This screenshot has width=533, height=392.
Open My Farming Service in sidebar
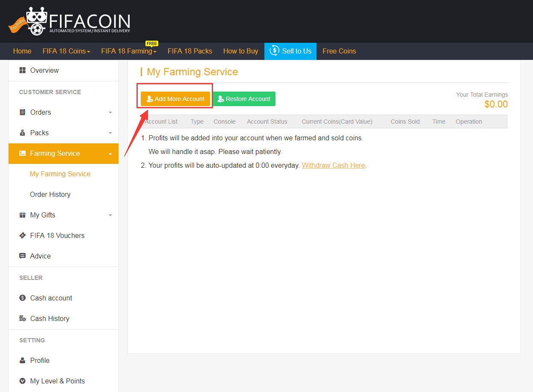[60, 174]
